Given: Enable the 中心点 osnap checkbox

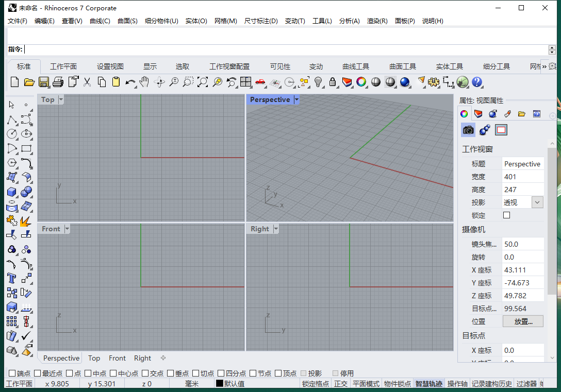Looking at the screenshot, I should click(x=113, y=373).
